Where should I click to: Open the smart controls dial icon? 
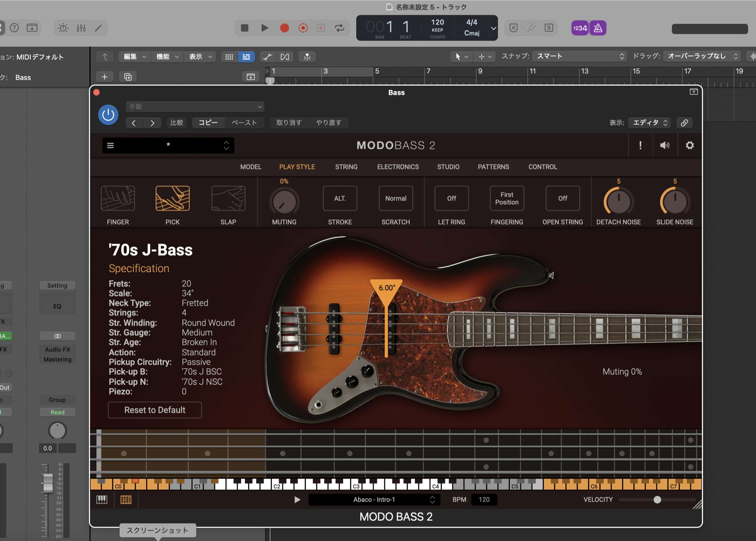coord(63,28)
